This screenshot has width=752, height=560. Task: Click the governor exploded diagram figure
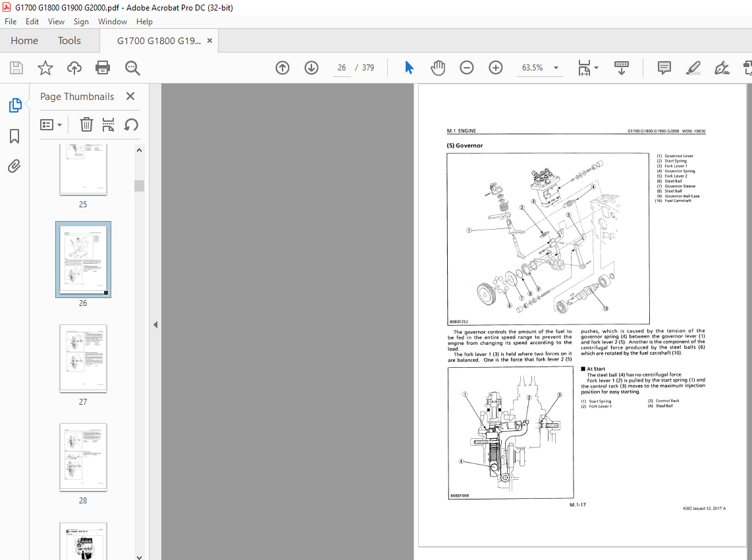pyautogui.click(x=548, y=239)
